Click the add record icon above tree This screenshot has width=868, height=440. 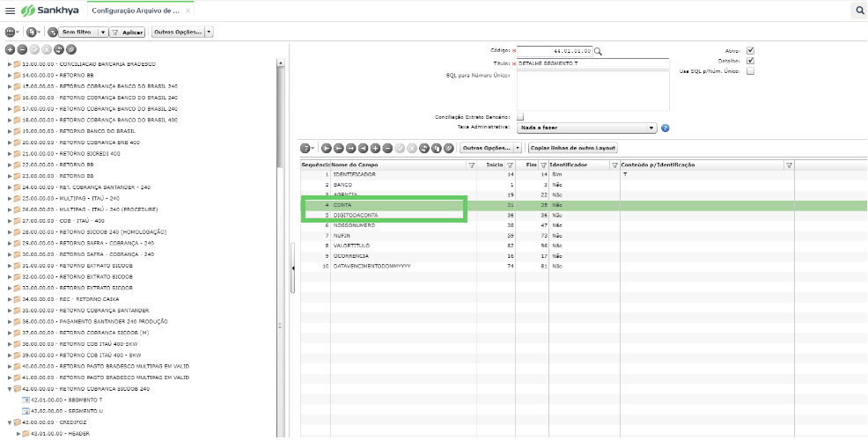(x=10, y=50)
